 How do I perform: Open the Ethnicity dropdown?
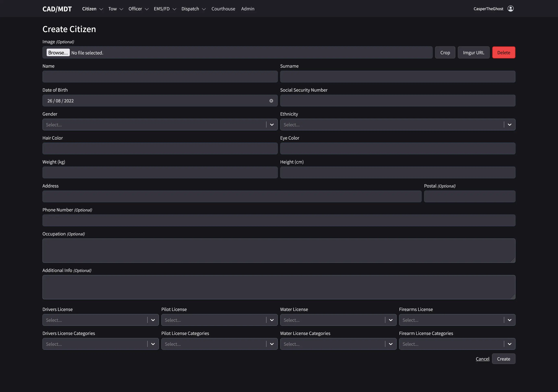[509, 124]
